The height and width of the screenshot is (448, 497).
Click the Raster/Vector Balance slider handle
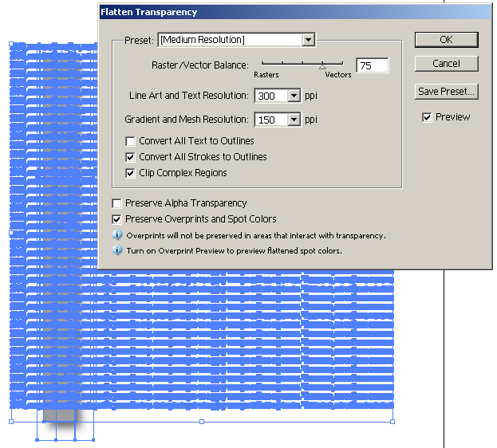322,66
